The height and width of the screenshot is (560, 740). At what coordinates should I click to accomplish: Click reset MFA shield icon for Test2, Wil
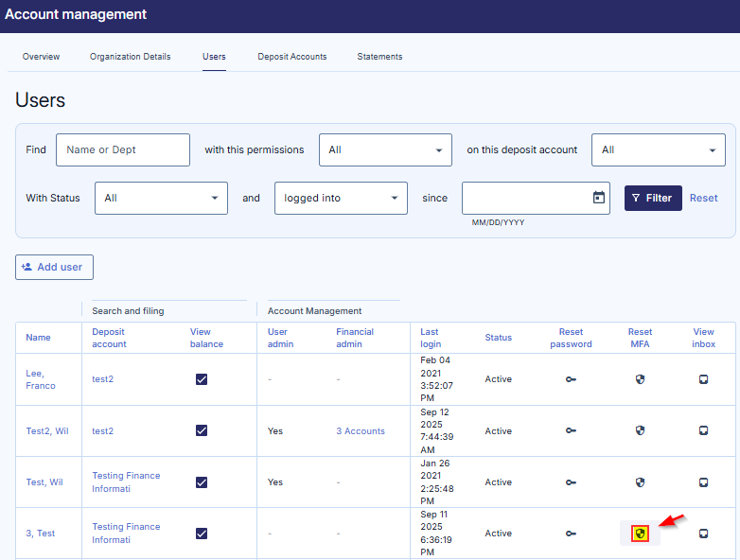pos(641,430)
